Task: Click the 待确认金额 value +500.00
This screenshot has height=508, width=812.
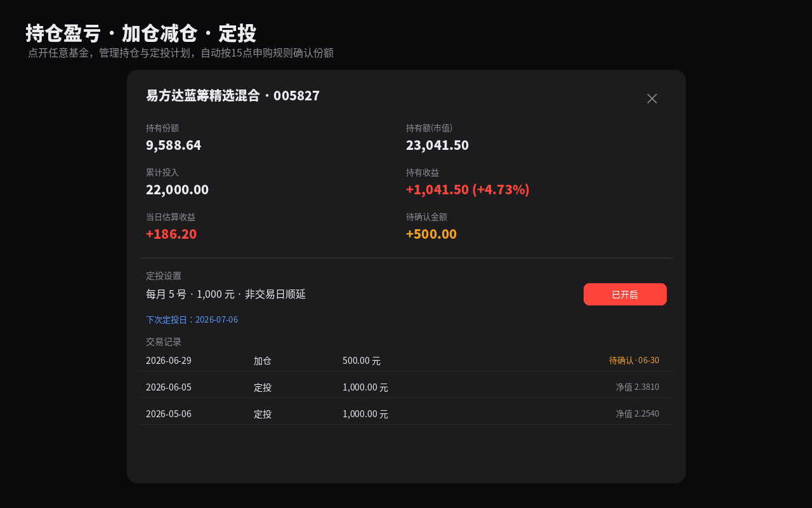Action: 431,234
